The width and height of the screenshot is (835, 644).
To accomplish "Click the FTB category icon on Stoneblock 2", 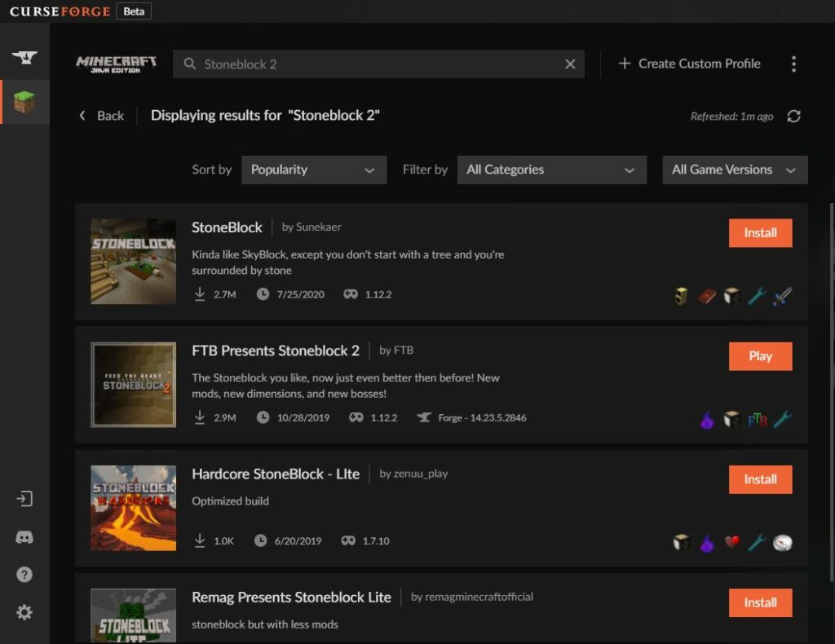I will click(758, 420).
